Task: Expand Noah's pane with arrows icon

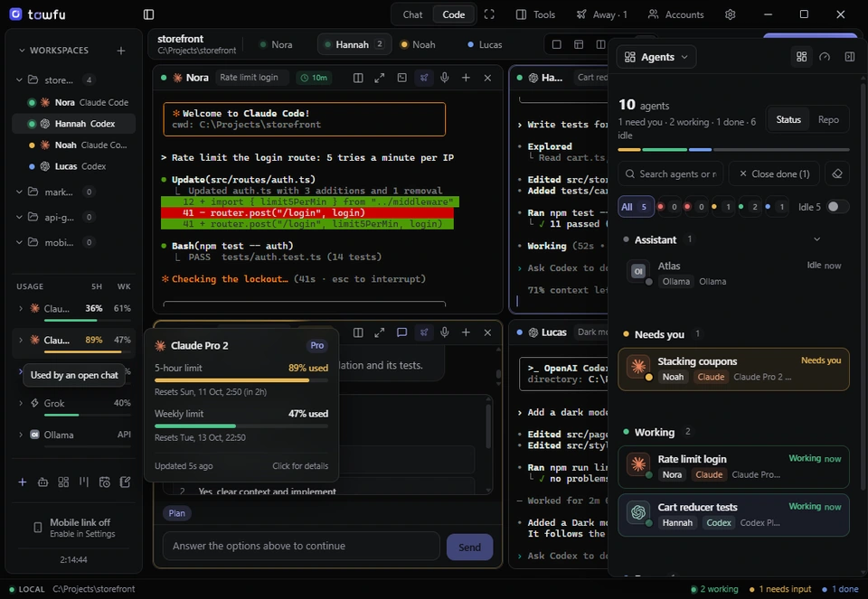Action: (x=379, y=332)
